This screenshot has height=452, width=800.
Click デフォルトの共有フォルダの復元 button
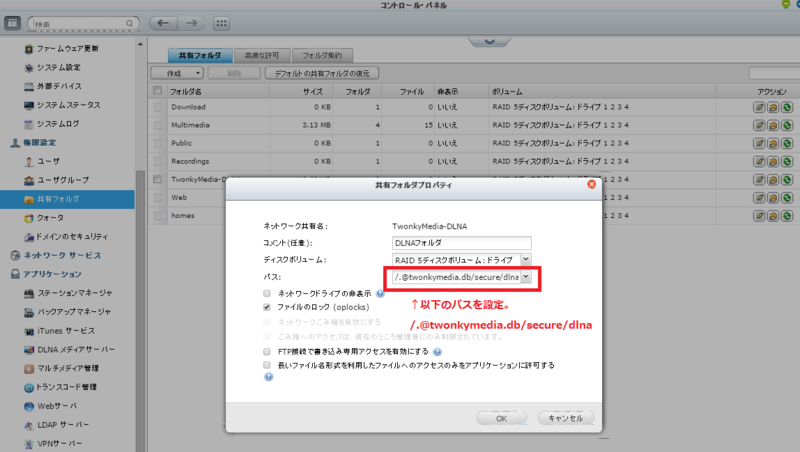[322, 73]
